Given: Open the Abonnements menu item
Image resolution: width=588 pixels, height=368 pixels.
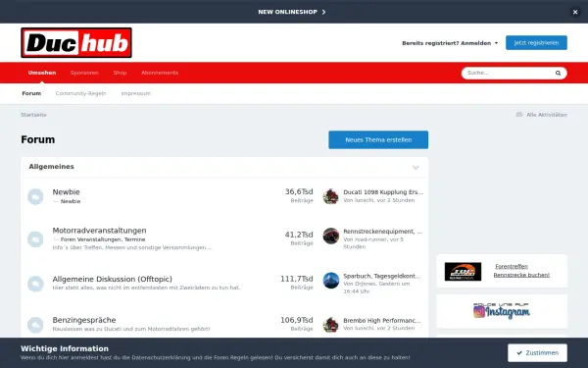Looking at the screenshot, I should [160, 73].
